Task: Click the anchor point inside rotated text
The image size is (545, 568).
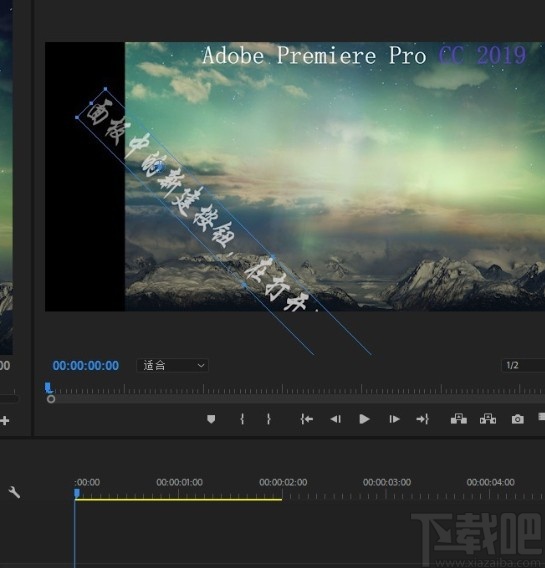Action: [x=160, y=167]
